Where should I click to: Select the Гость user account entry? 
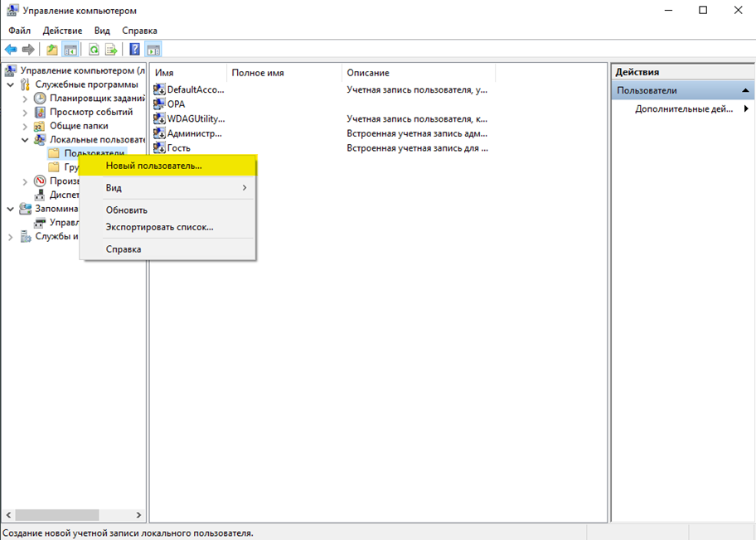coord(178,148)
